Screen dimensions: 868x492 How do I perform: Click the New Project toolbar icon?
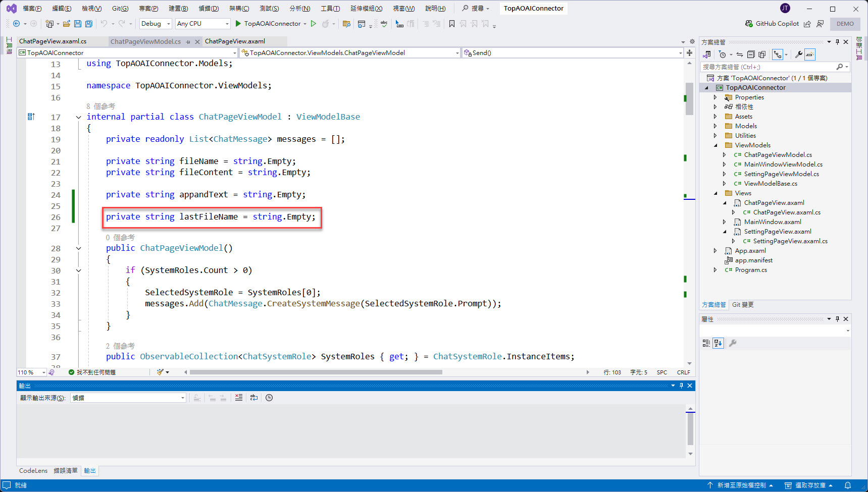click(49, 24)
